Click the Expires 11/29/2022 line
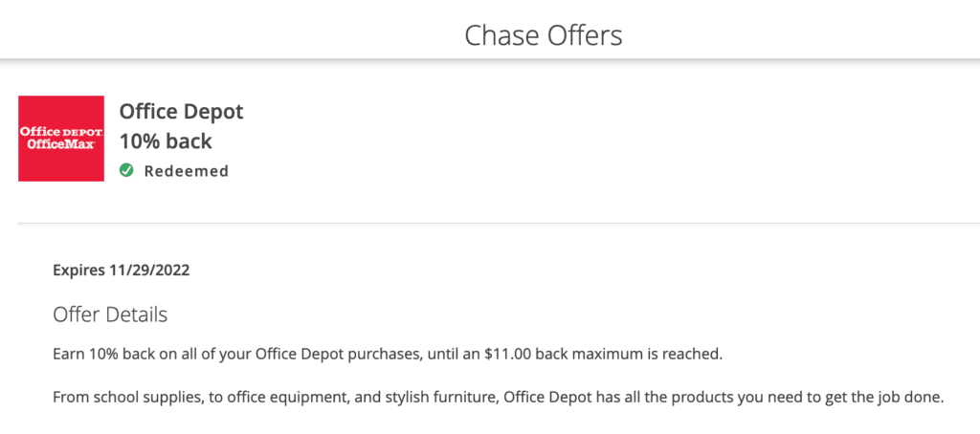The width and height of the screenshot is (980, 434). [x=122, y=271]
